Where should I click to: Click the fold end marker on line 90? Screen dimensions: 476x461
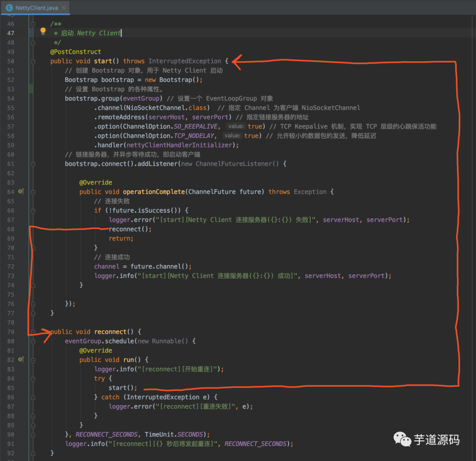[33, 435]
